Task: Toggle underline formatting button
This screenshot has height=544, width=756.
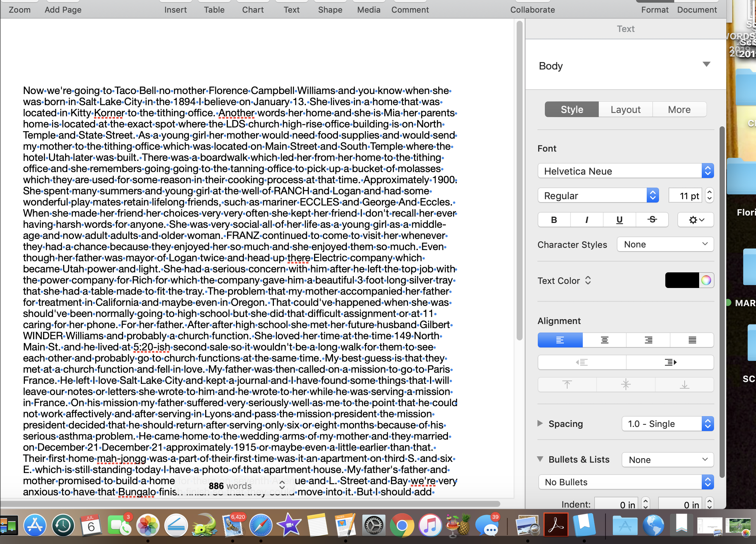Action: pos(619,220)
